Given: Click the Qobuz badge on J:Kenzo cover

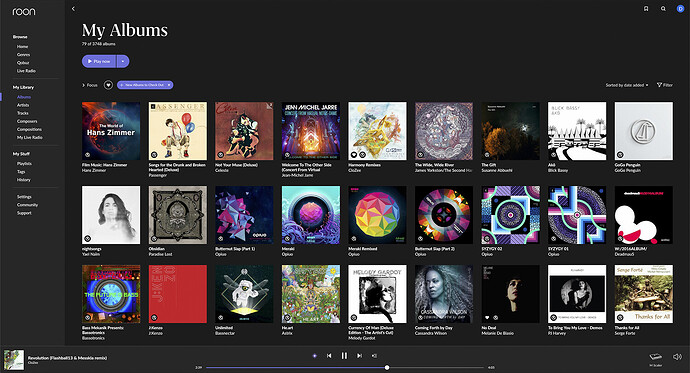Looking at the screenshot, I should coord(154,318).
